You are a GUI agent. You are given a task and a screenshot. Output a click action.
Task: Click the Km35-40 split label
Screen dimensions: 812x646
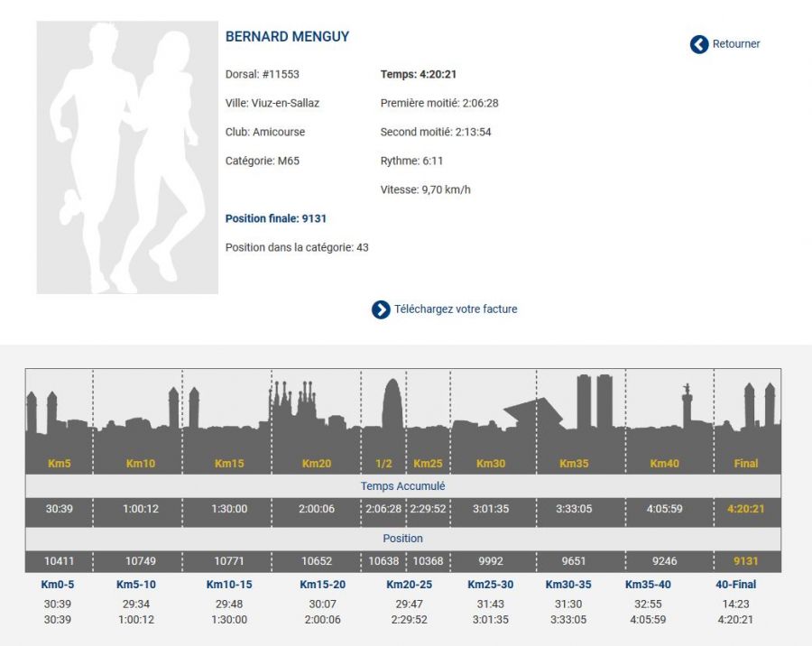click(648, 585)
